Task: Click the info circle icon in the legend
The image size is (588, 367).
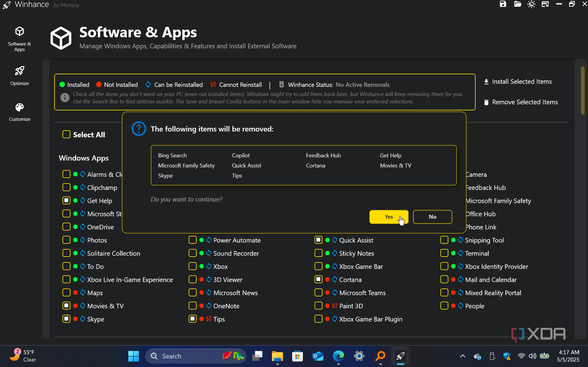Action: (65, 97)
